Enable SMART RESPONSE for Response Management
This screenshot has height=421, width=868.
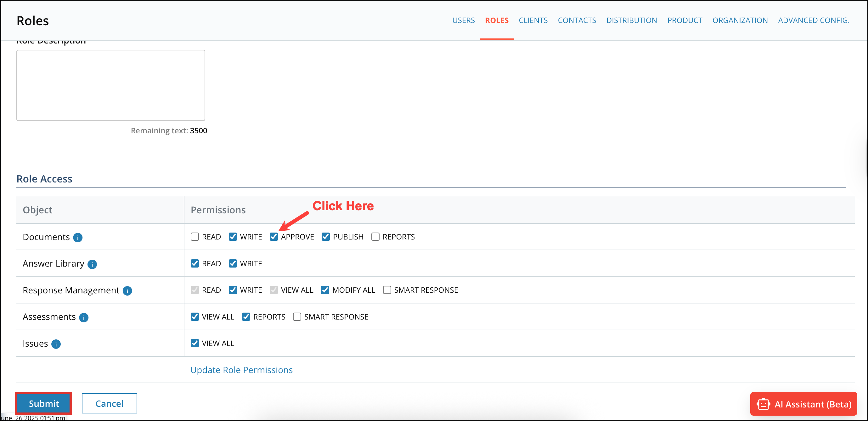(x=387, y=290)
